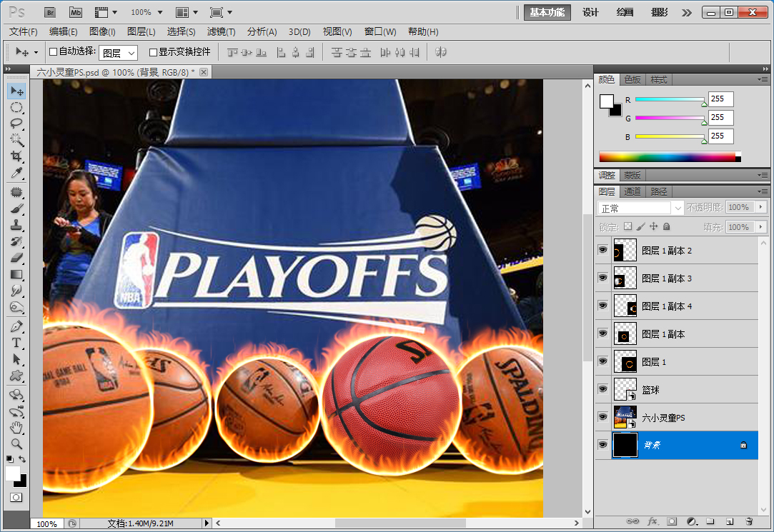Create a new layer via bottom icon
The width and height of the screenshot is (774, 532).
[x=730, y=521]
